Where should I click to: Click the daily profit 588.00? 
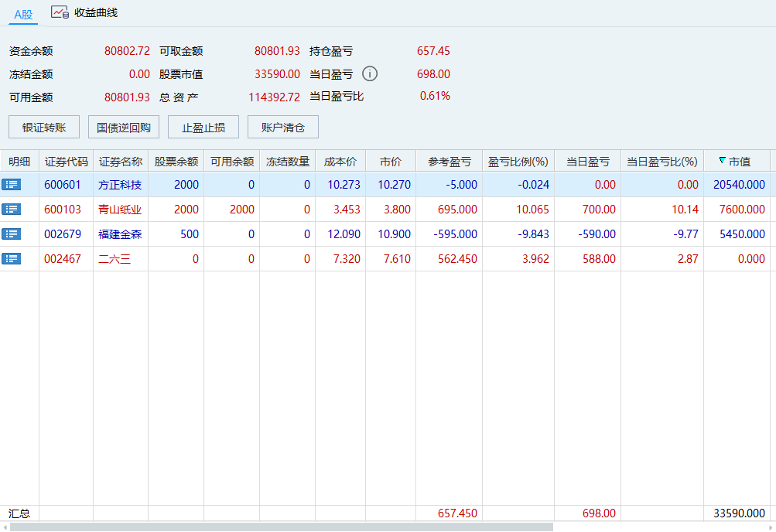[x=599, y=258]
